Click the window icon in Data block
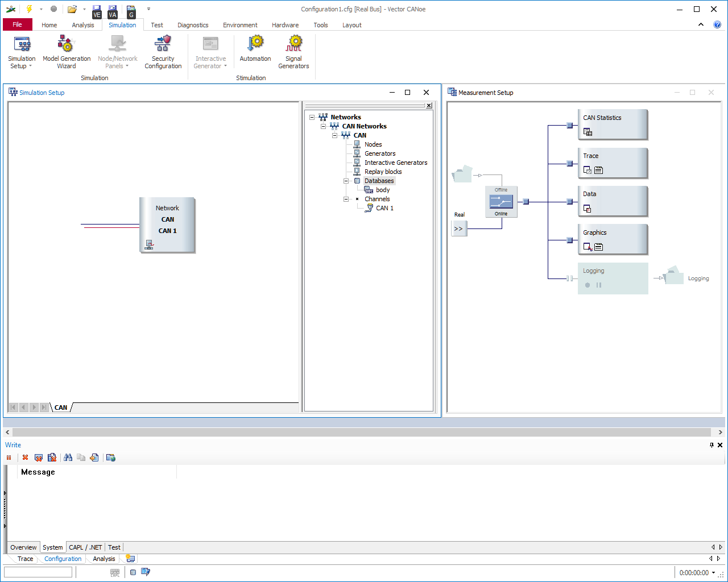This screenshot has width=728, height=582. 588,209
